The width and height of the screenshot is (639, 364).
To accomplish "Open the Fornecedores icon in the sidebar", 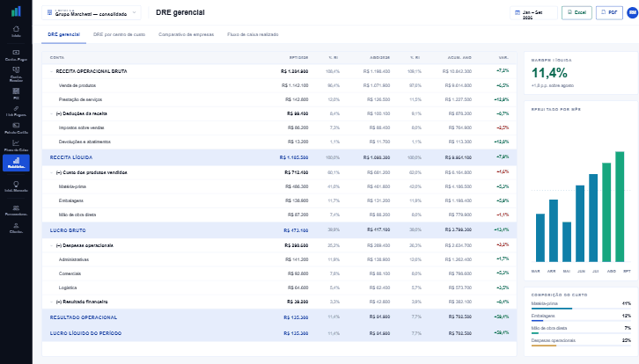I will pyautogui.click(x=16, y=210).
